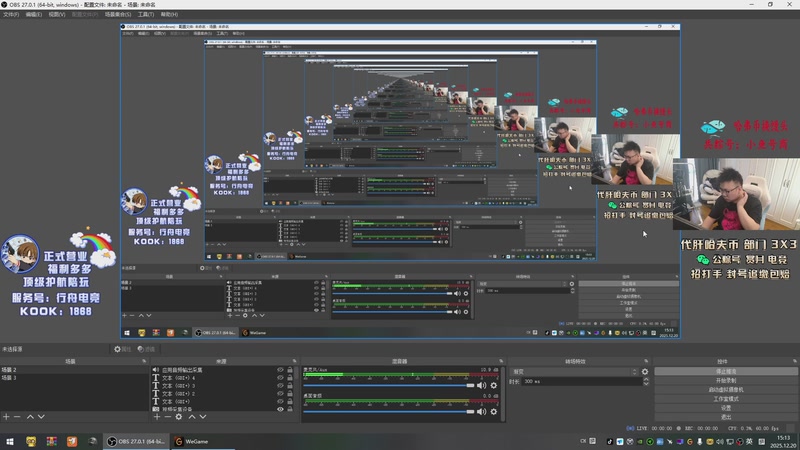Image resolution: width=800 pixels, height=450 pixels.
Task: Pop out the 转场特效 dock icon
Action: [646, 361]
